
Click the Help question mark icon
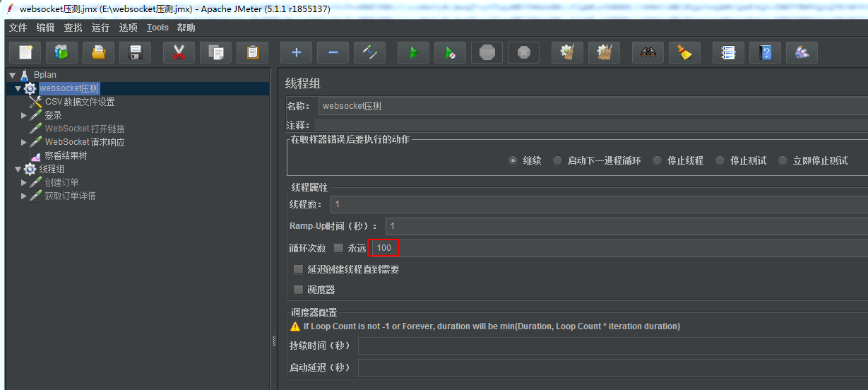[765, 52]
